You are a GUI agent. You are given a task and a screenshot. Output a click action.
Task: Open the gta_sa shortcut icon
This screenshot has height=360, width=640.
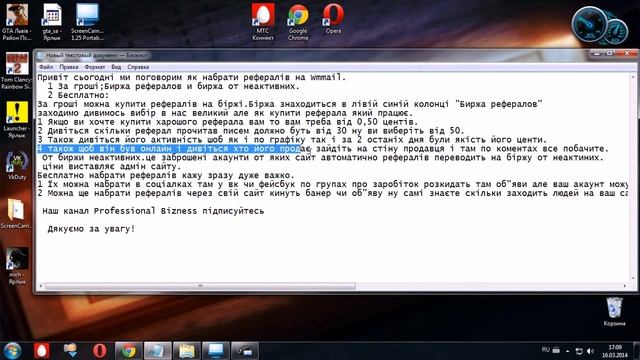[52, 21]
